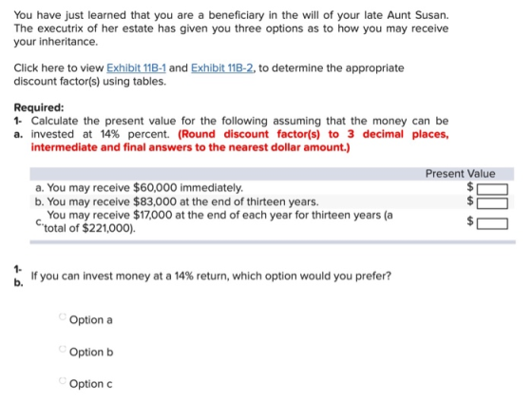Select the Option b radio button
The height and width of the screenshot is (402, 532).
click(x=62, y=349)
